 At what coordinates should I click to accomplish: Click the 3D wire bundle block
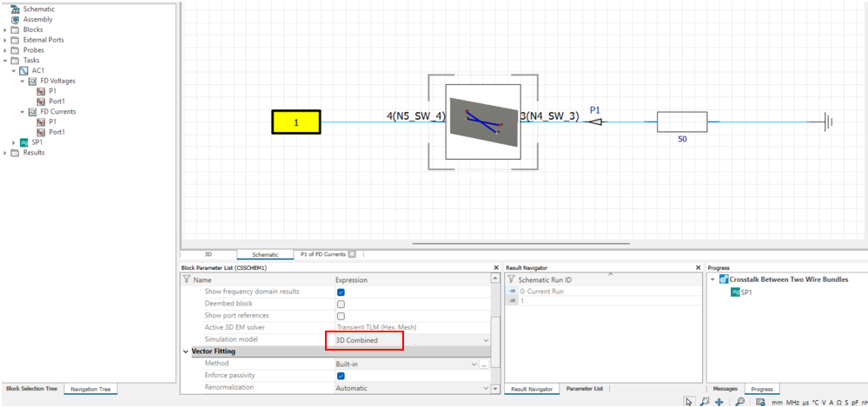(483, 122)
